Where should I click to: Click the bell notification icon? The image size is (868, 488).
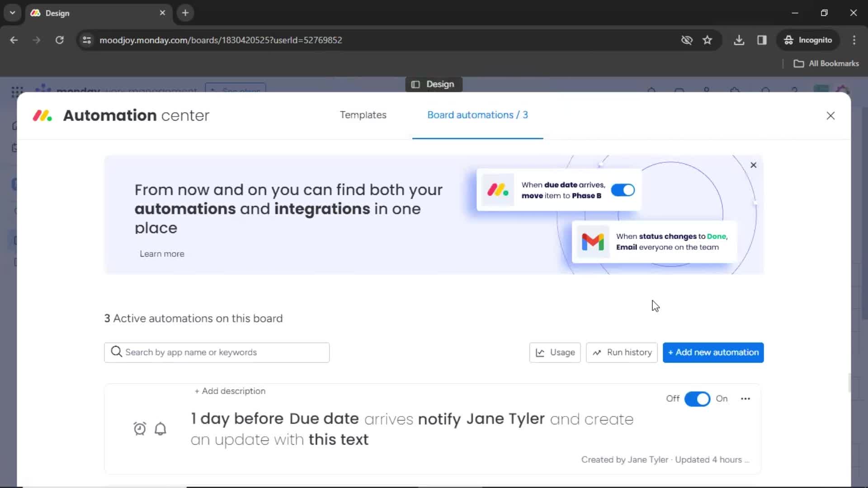tap(160, 428)
